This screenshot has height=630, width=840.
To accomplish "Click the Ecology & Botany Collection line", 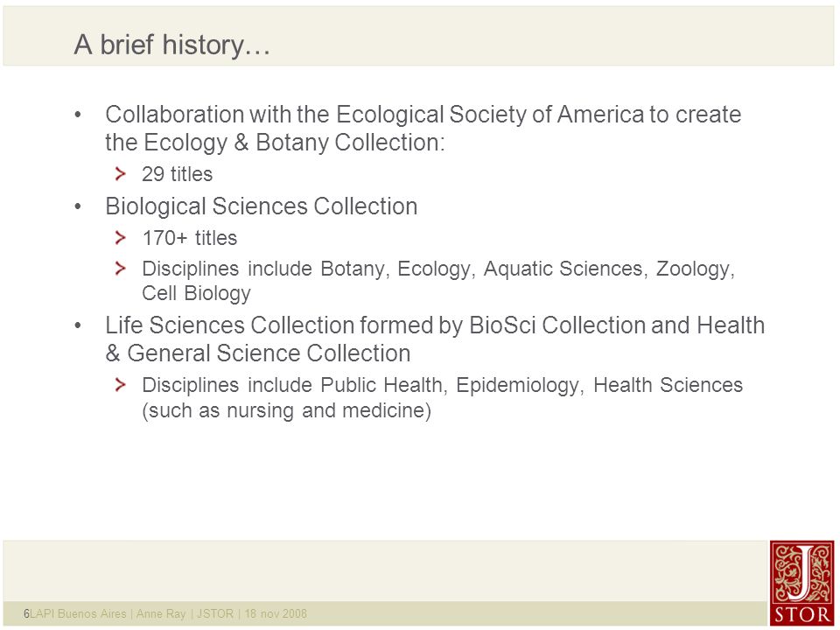I will tap(276, 143).
